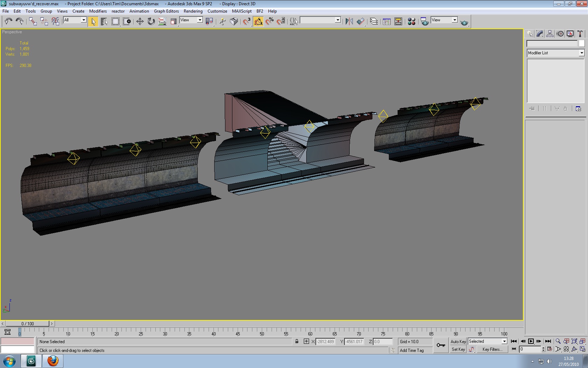Open the Layer Manager
This screenshot has height=368, width=588.
[374, 22]
